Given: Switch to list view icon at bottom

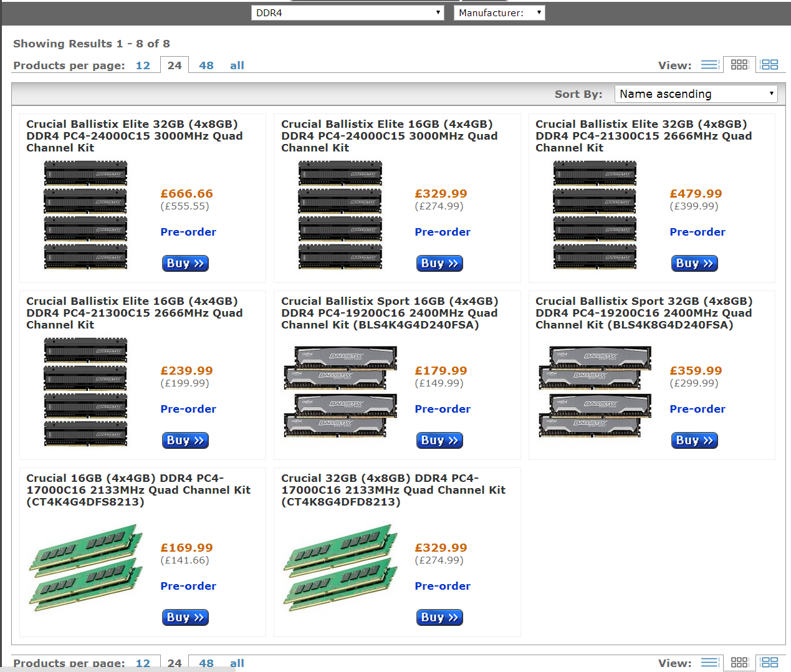Looking at the screenshot, I should [709, 663].
